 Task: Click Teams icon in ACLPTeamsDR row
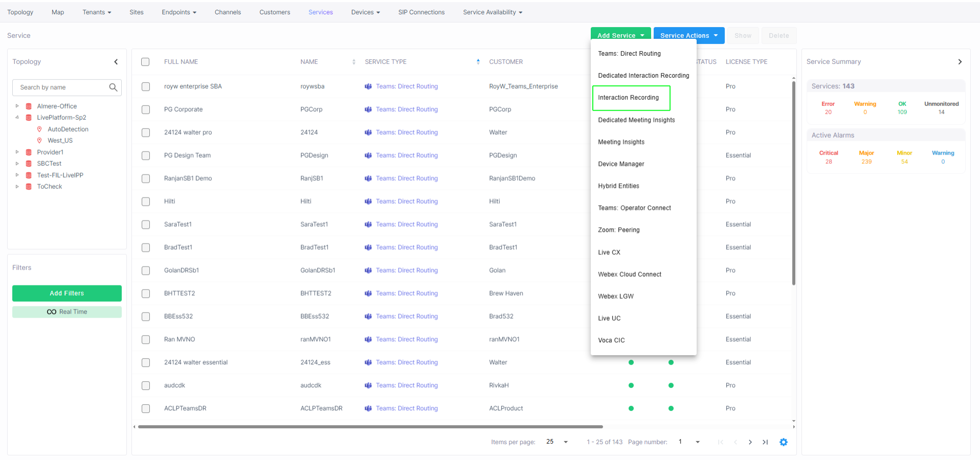pyautogui.click(x=368, y=409)
